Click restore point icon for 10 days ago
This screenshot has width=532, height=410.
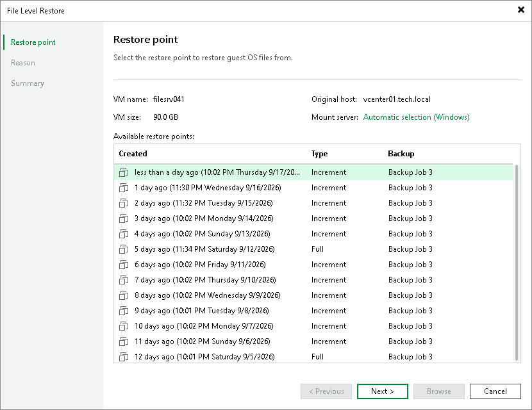(124, 326)
